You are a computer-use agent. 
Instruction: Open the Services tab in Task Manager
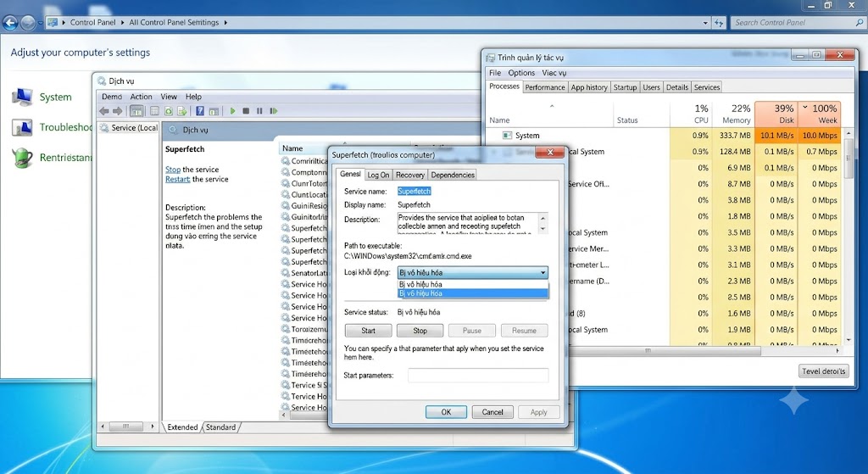point(707,87)
